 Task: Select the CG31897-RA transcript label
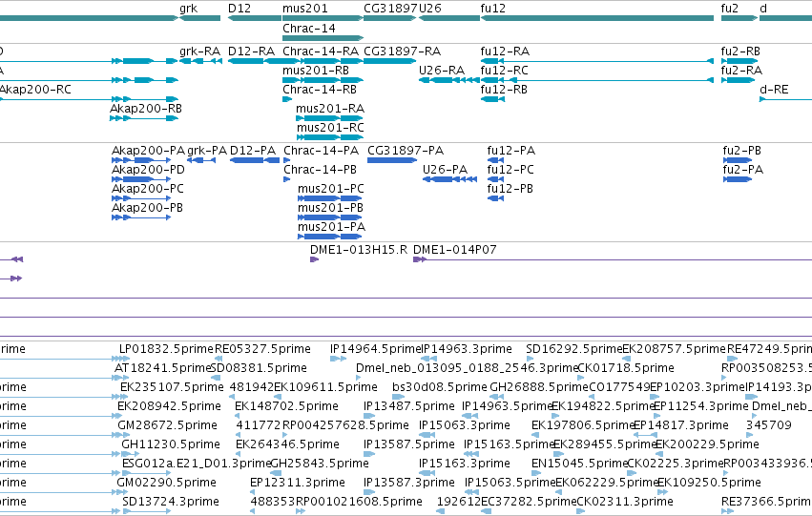coord(403,52)
